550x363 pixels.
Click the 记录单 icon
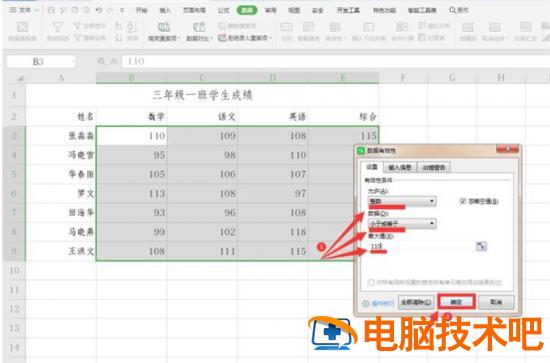422,38
